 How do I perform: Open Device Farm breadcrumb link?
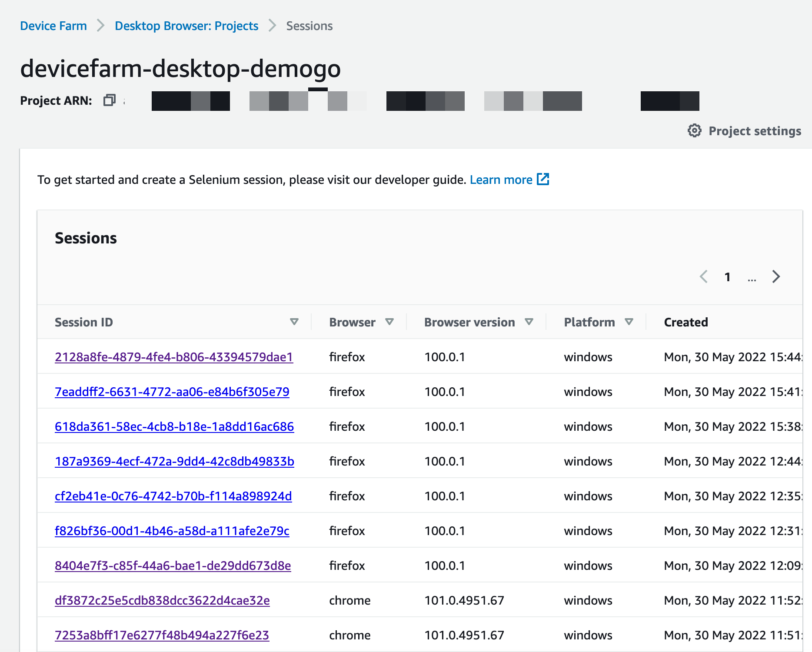click(x=53, y=26)
